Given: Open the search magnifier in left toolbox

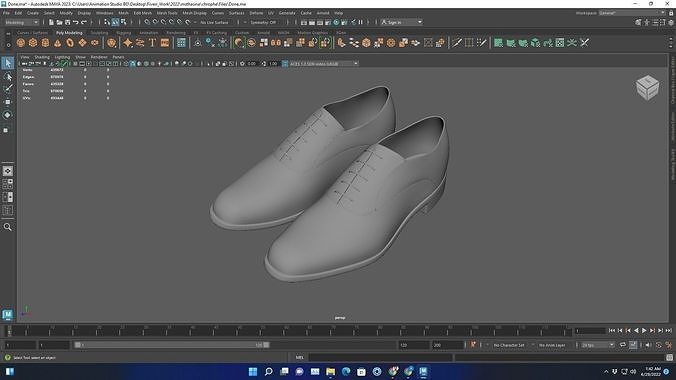Looking at the screenshot, I should (x=8, y=227).
